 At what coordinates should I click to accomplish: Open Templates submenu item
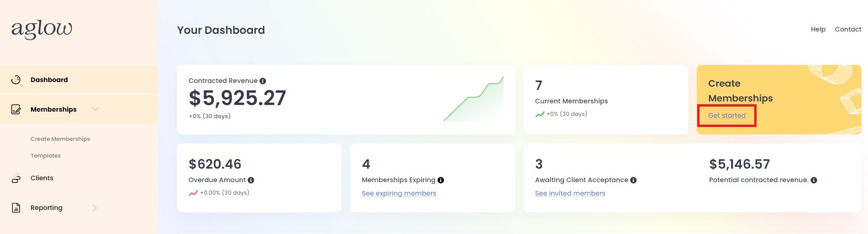(45, 156)
